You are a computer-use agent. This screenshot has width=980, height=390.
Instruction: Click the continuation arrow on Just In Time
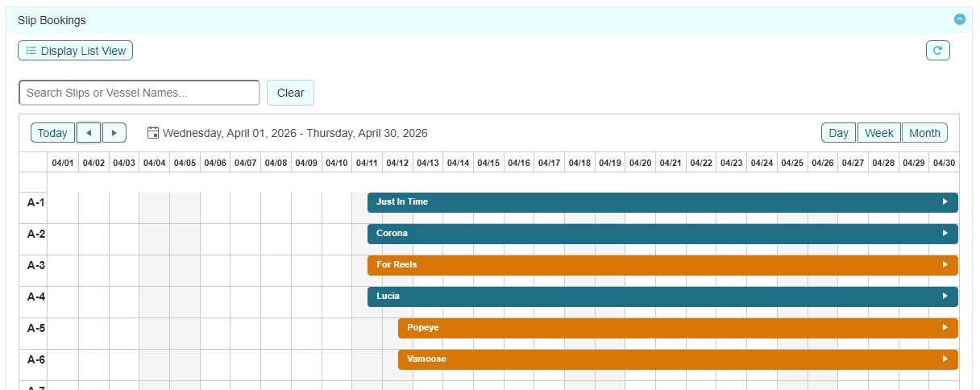click(945, 202)
